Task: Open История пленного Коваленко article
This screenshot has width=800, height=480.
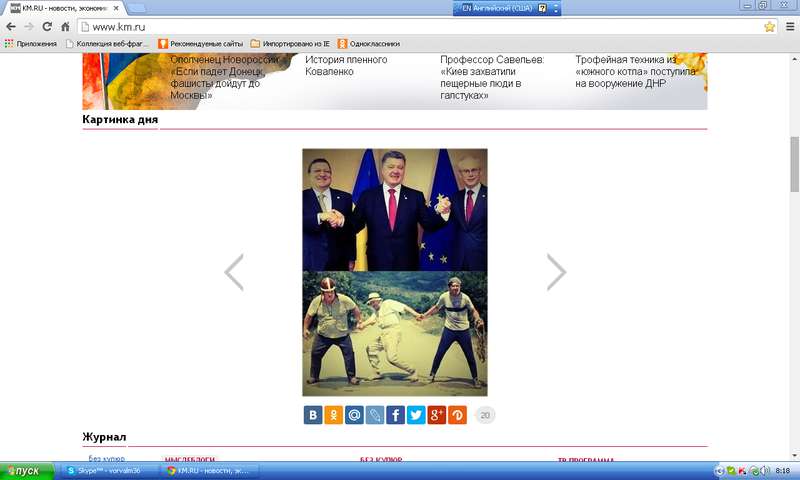Action: coord(346,66)
